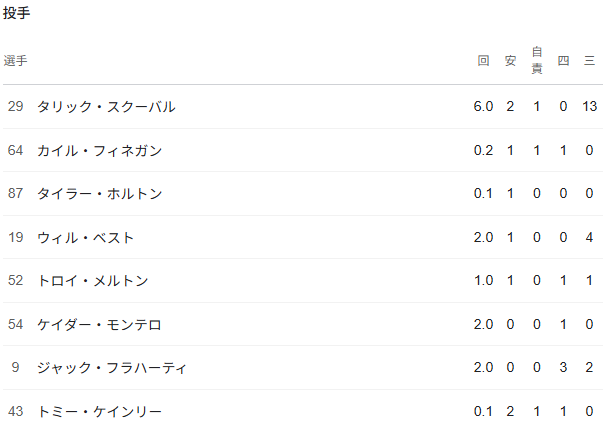Click jersey number 64 beside フィネガン
This screenshot has height=434, width=606.
(14, 151)
